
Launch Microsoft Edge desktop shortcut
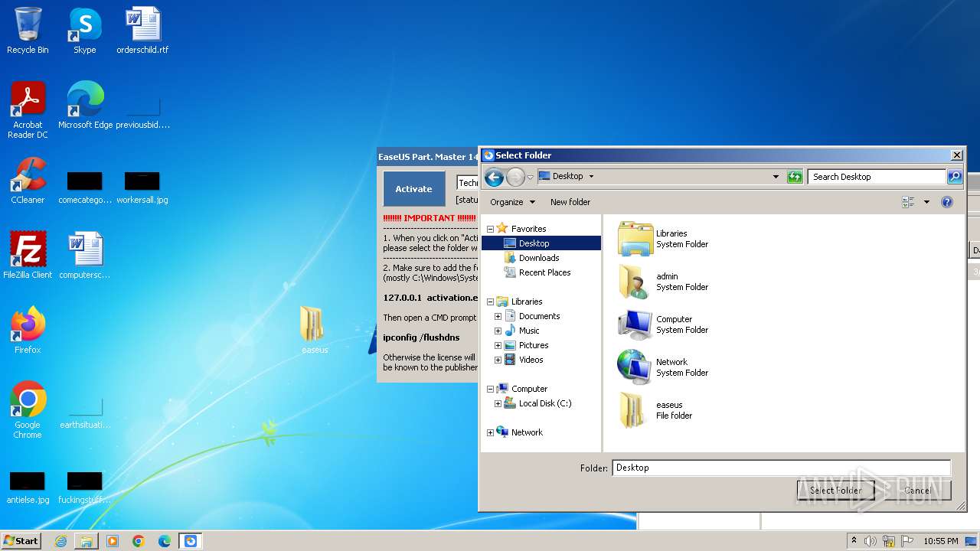click(85, 106)
